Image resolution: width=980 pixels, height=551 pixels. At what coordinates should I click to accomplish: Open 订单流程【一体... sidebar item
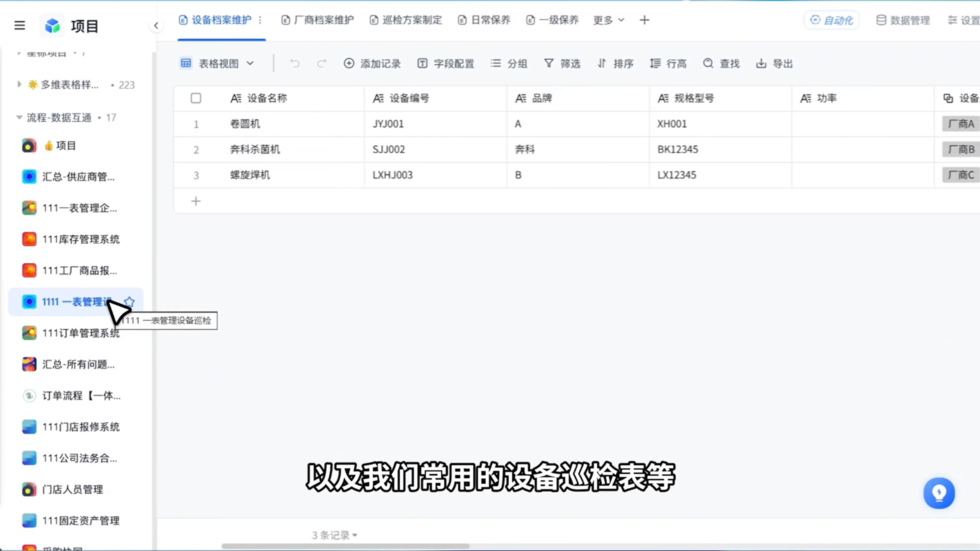[x=76, y=395]
